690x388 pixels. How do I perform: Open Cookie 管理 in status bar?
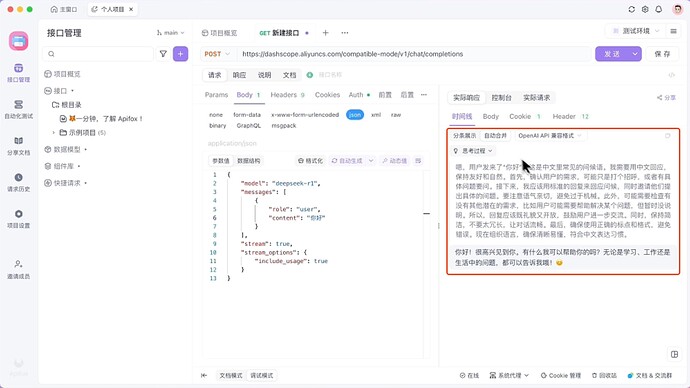[x=561, y=375]
